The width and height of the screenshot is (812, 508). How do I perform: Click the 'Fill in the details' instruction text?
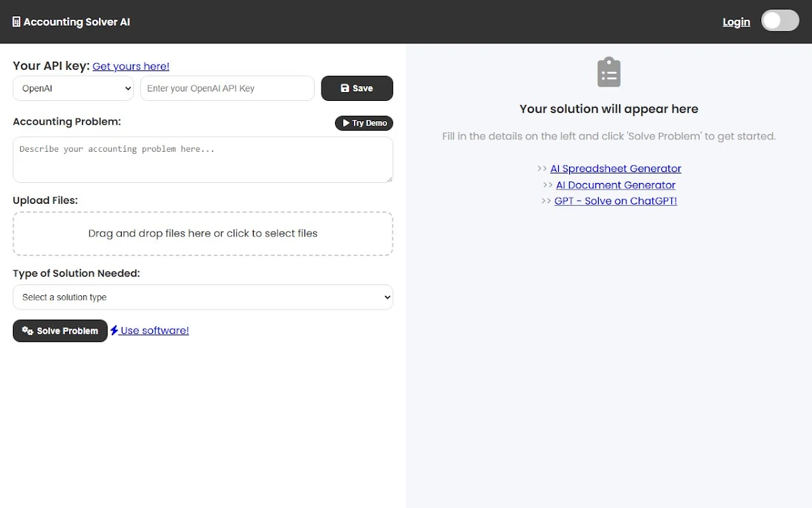609,136
